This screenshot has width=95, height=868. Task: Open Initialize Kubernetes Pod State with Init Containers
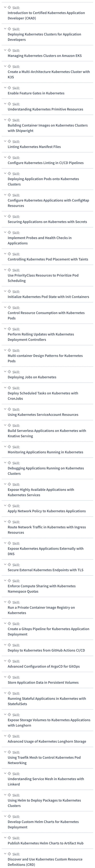[48, 297]
